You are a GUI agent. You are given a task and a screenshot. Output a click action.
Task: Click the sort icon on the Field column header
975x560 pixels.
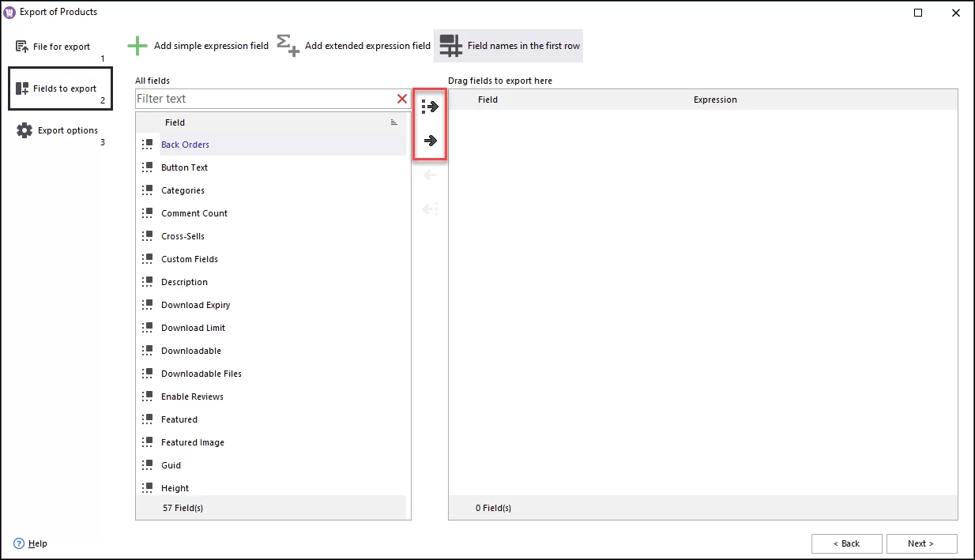[393, 122]
